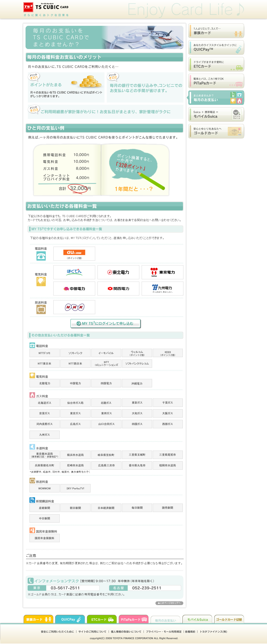Open the モバイルSuica sidebar item

216,114
